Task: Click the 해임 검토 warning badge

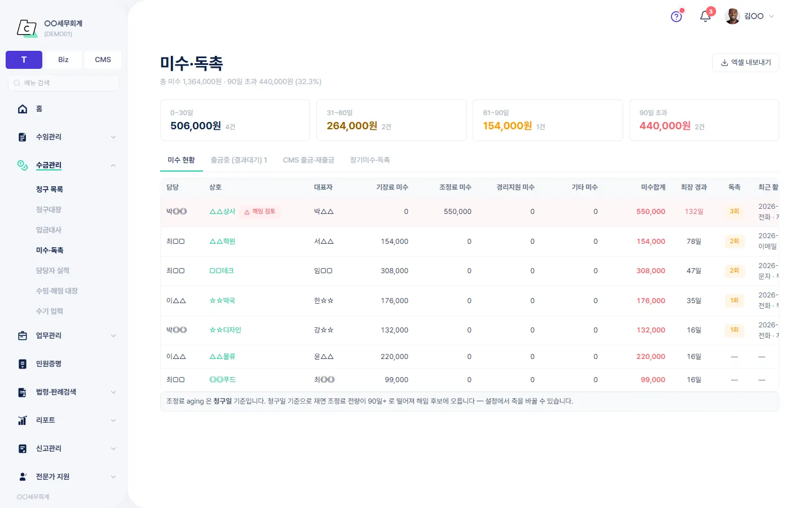Action: tap(260, 212)
